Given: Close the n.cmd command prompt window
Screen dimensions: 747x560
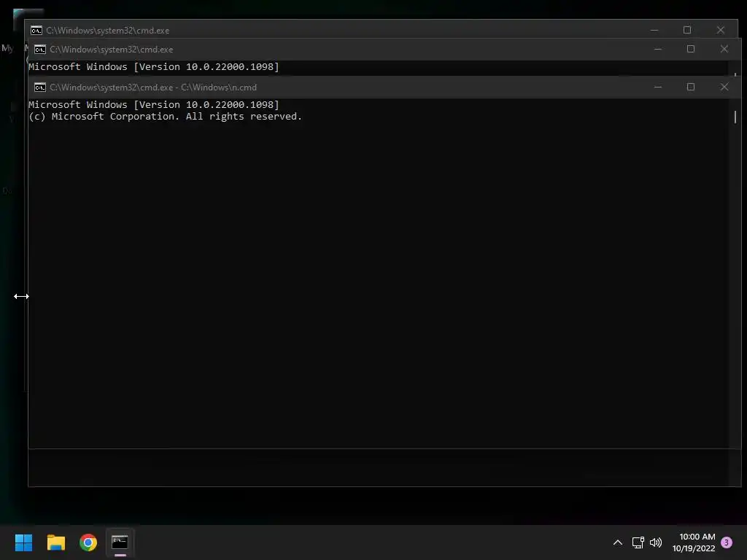Looking at the screenshot, I should click(x=724, y=87).
